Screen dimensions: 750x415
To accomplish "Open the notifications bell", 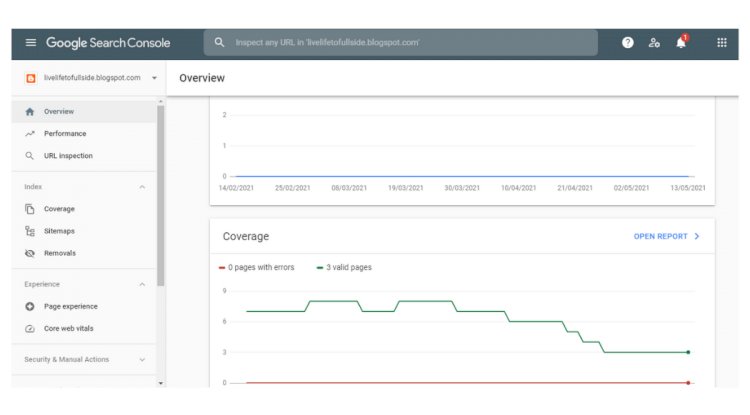I will (681, 42).
